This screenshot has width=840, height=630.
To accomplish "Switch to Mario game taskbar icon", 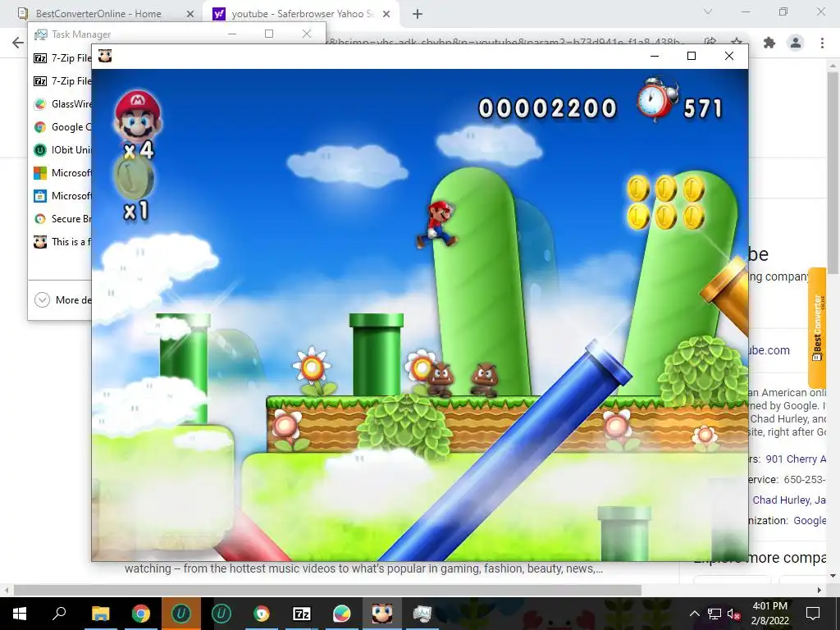I will coord(382,614).
